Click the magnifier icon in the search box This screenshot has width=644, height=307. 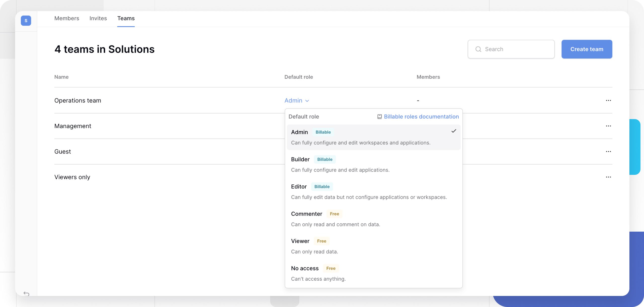(478, 49)
